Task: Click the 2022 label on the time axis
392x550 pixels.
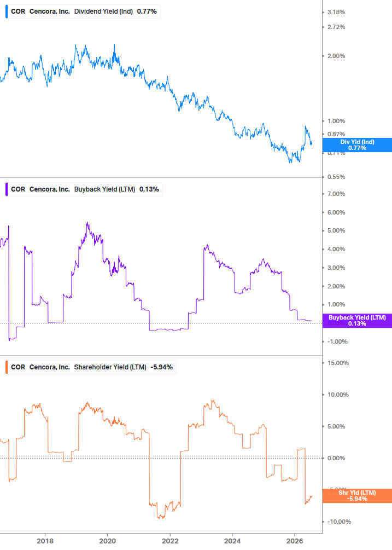Action: coord(170,541)
